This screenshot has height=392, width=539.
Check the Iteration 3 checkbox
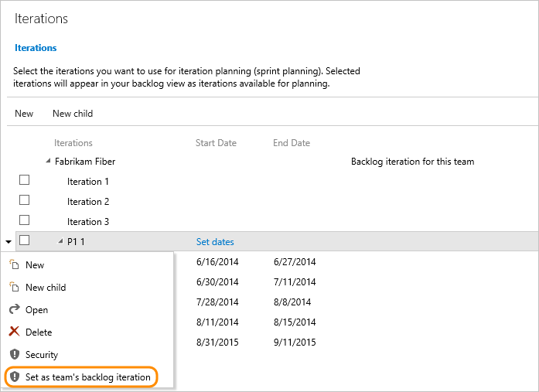pos(24,220)
